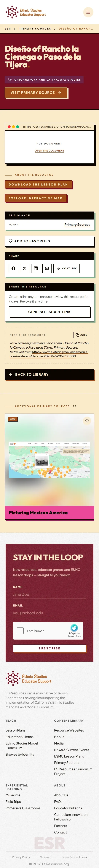Open Resource Websites link

(69, 730)
